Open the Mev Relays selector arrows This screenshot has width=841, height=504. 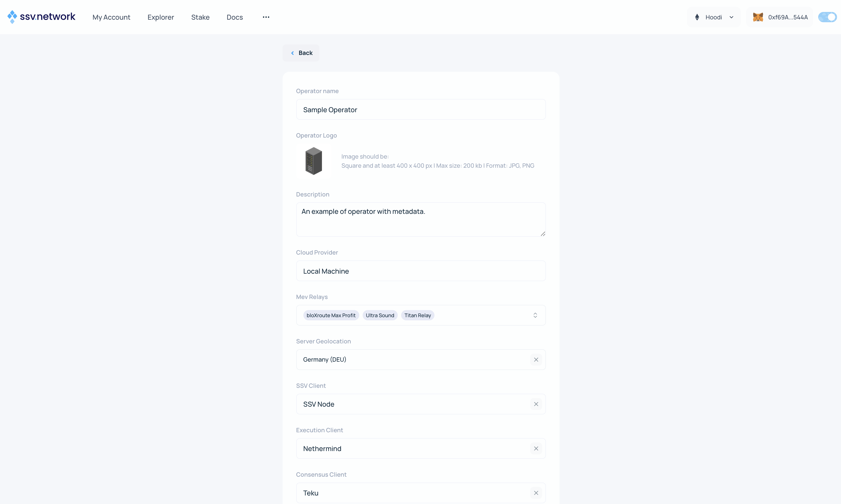click(x=535, y=315)
